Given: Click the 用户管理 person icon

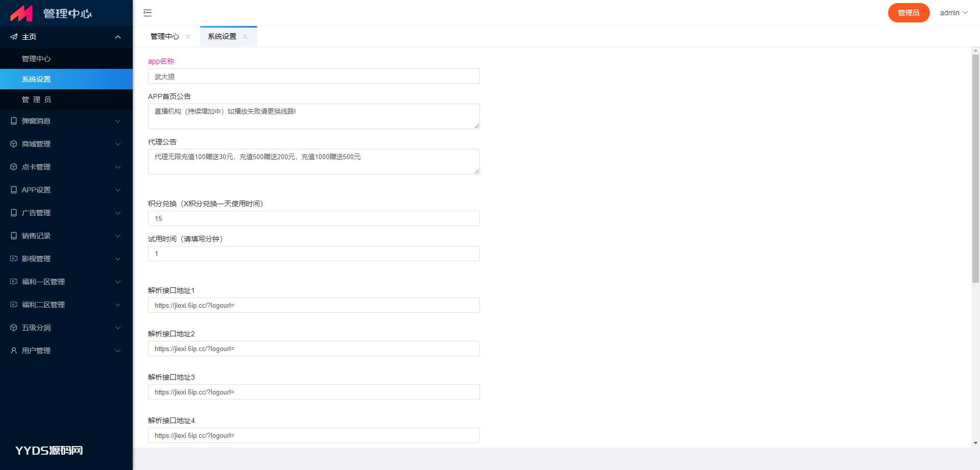Looking at the screenshot, I should click(x=14, y=351).
